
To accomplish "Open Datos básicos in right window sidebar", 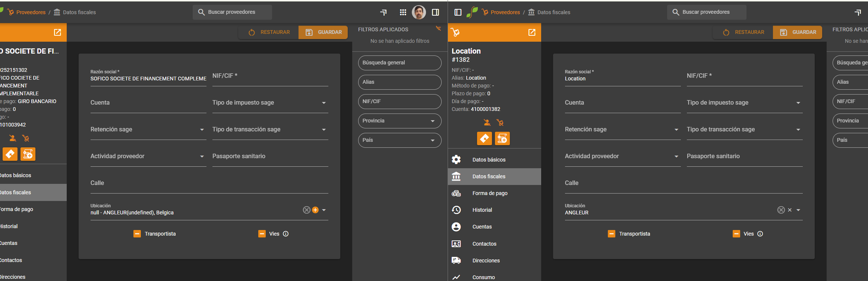I will pyautogui.click(x=494, y=160).
